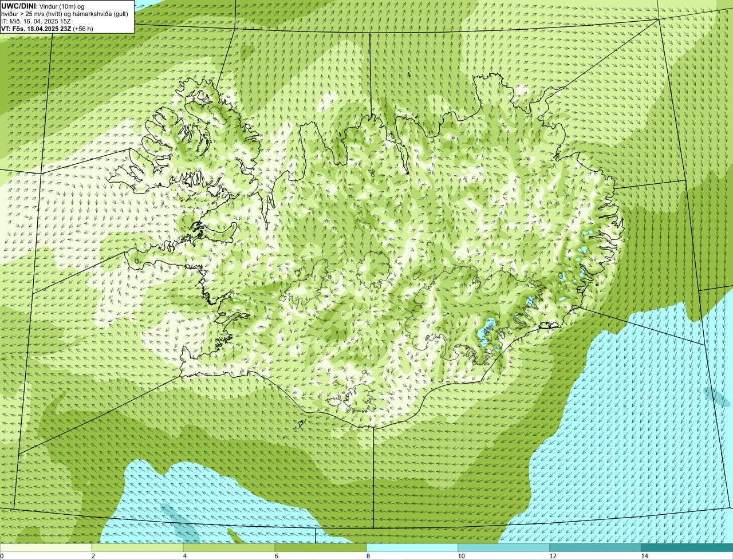This screenshot has height=560, width=733.
Task: Click the 0–2 m/s palest legend swatch
Action: pos(46,547)
